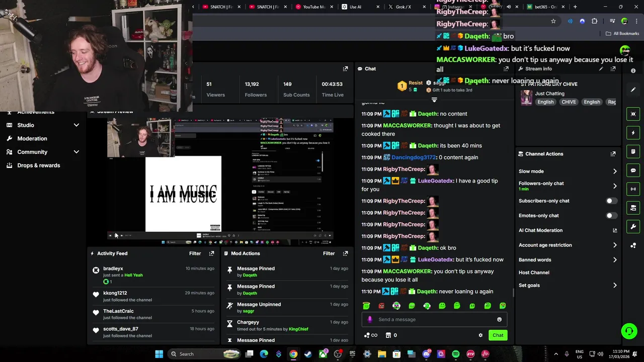Open the green headset support button
This screenshot has height=362, width=644.
pos(629,331)
